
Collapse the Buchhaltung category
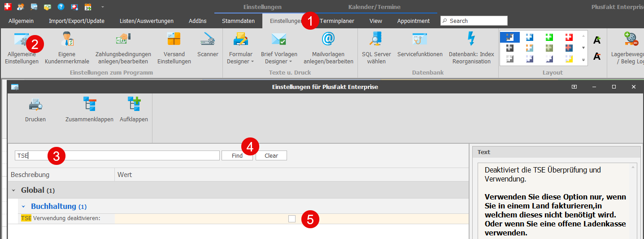click(24, 207)
